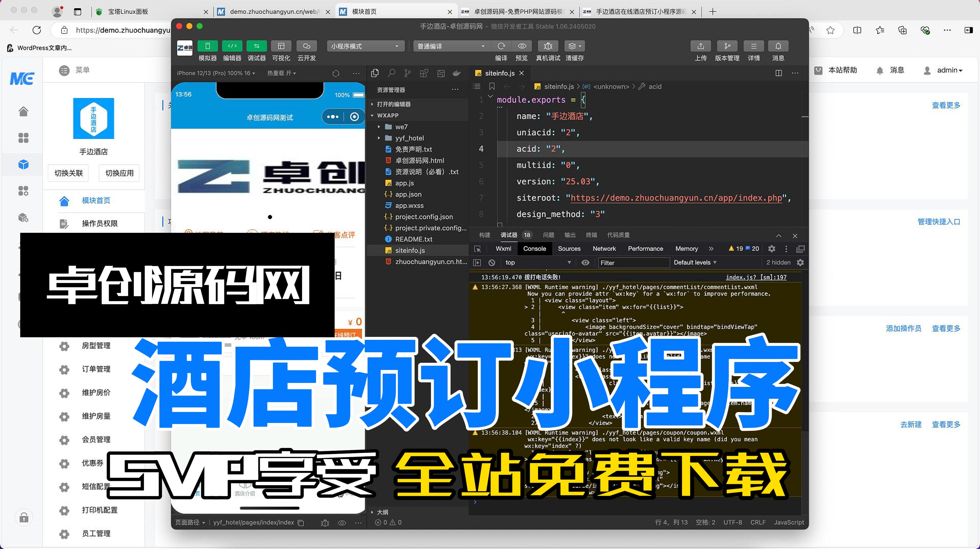
Task: Click the split editor icon
Action: (779, 73)
